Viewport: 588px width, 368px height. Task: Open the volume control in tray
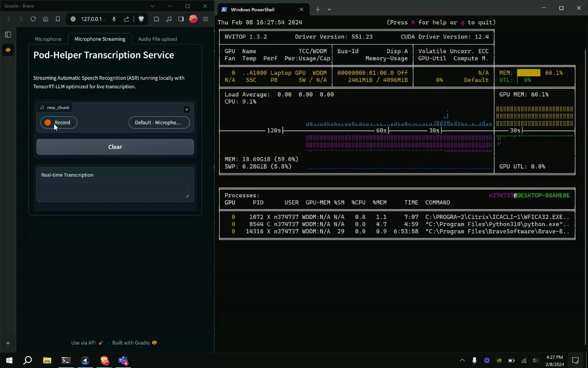536,361
